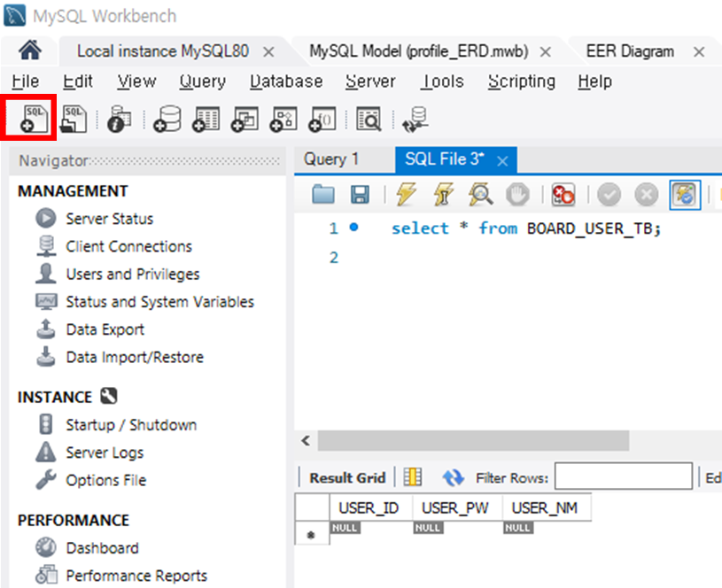The height and width of the screenshot is (588, 722).
Task: Open the Scripting menu
Action: point(522,81)
